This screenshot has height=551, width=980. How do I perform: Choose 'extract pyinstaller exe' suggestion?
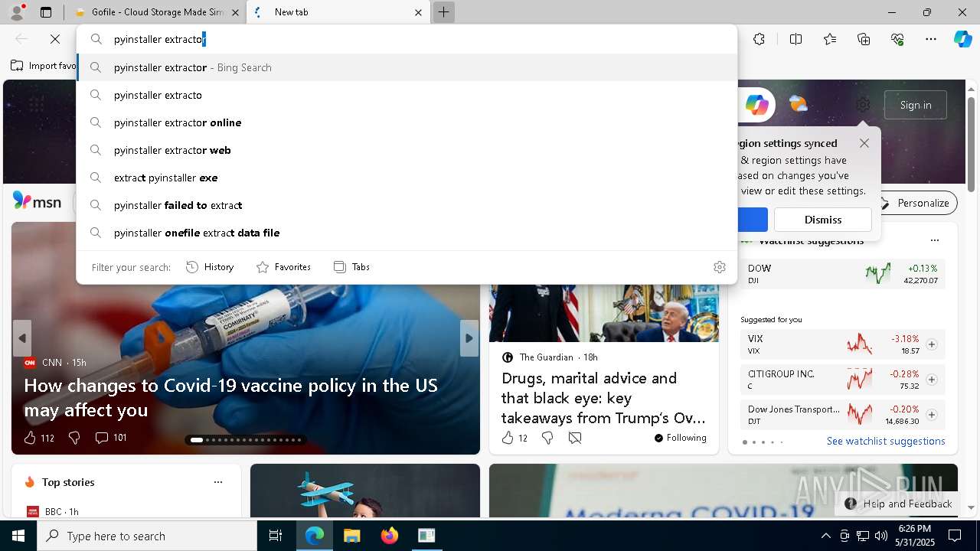pyautogui.click(x=407, y=178)
